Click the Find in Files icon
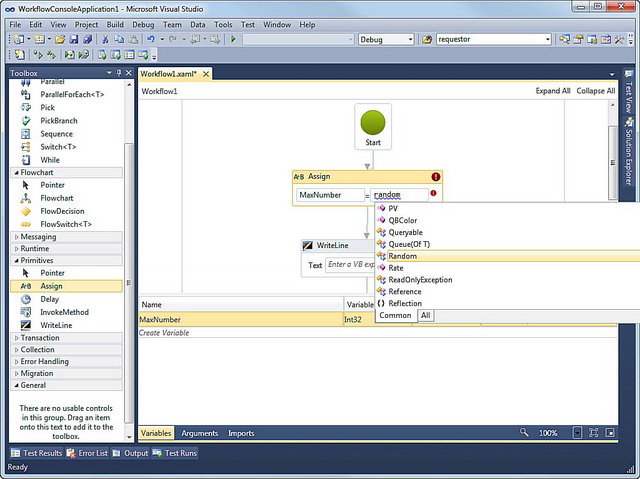Viewport: 640px width, 479px height. tap(427, 40)
